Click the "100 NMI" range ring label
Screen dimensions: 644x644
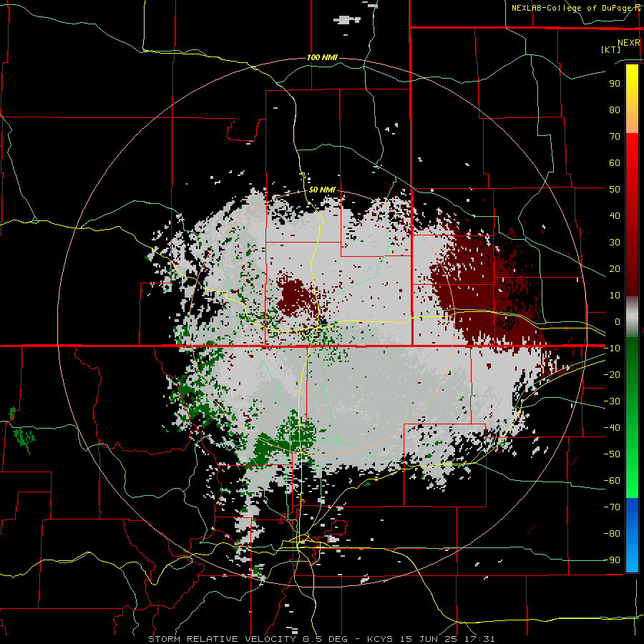322,57
